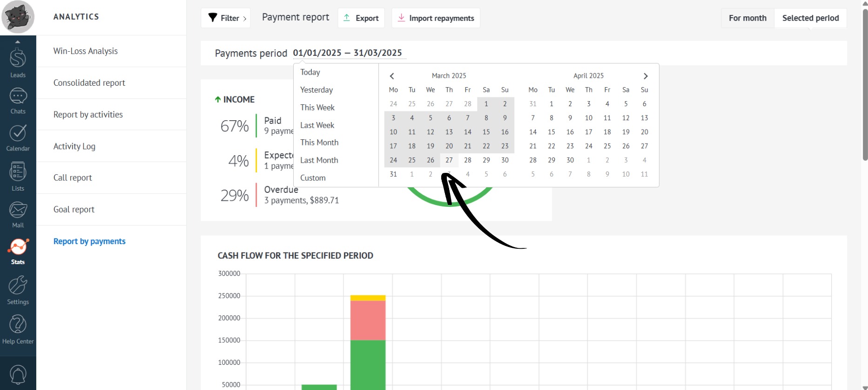Click the notifications bell icon
868x390 pixels.
(x=18, y=374)
